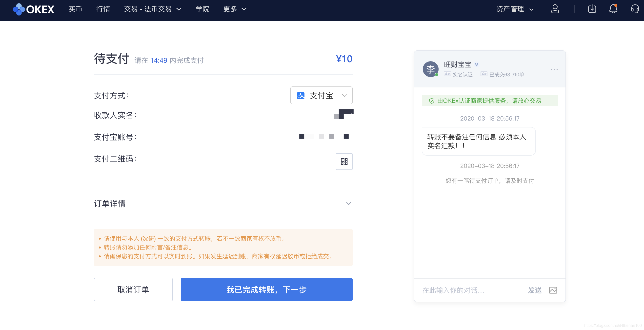Click the merchant verified V badge
This screenshot has height=330, width=644.
pyautogui.click(x=476, y=64)
